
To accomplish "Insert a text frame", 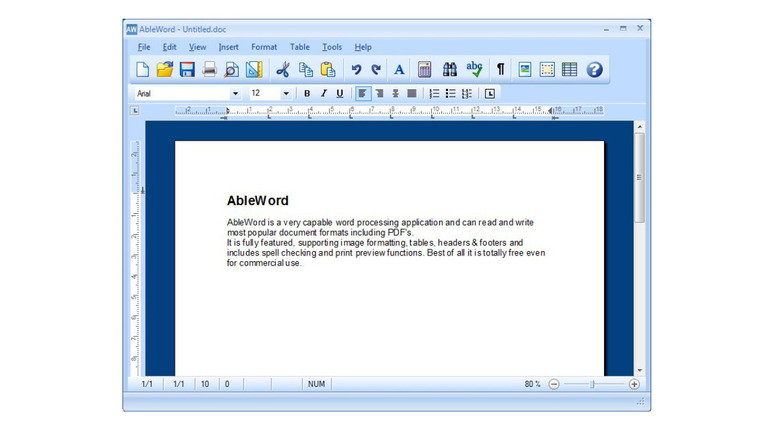I will [x=547, y=70].
